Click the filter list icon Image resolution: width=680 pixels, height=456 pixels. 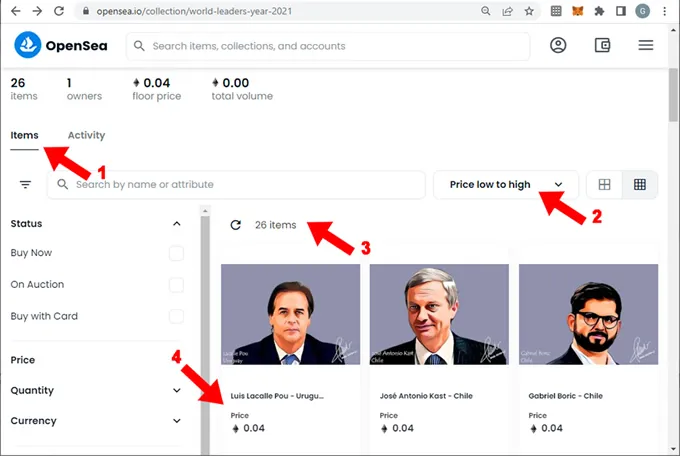pos(25,185)
